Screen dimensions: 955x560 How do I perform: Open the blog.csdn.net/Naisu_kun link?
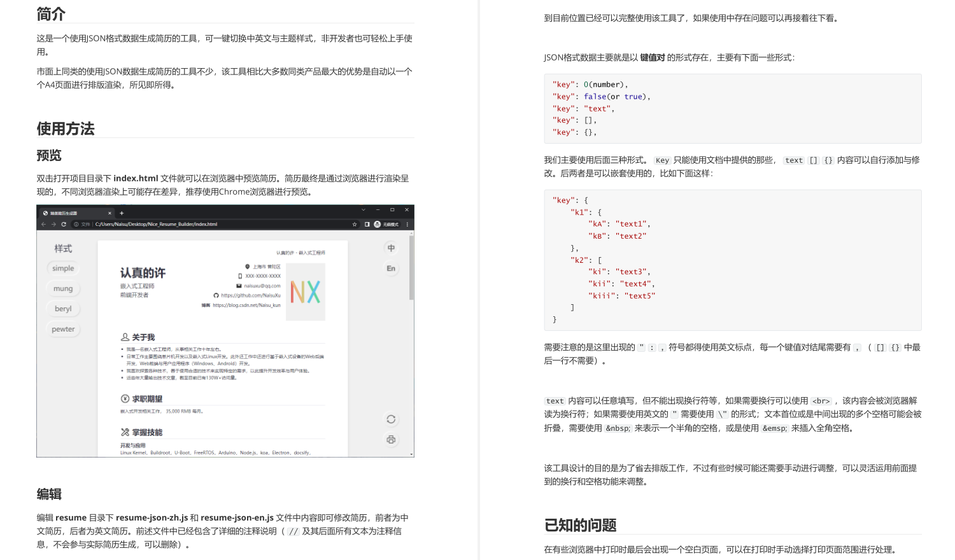pyautogui.click(x=246, y=305)
